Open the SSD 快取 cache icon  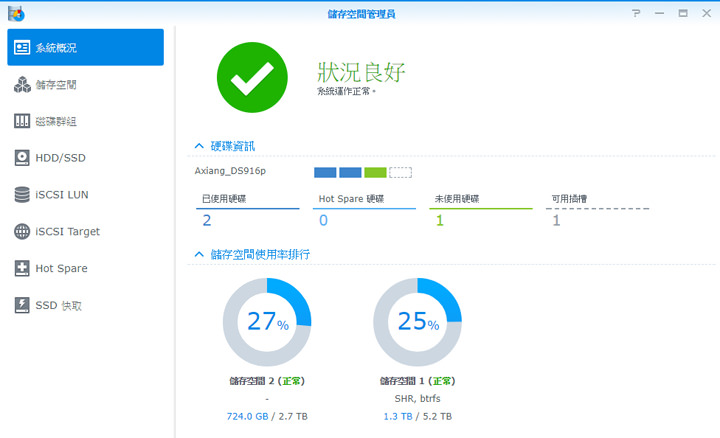pyautogui.click(x=22, y=305)
